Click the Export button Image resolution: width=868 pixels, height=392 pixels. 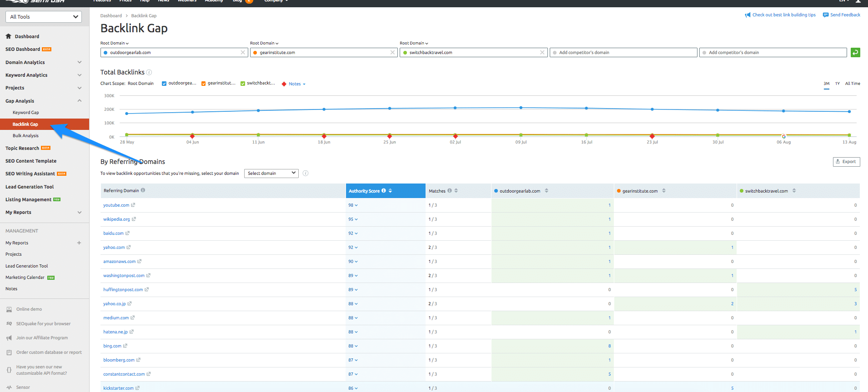[846, 162]
